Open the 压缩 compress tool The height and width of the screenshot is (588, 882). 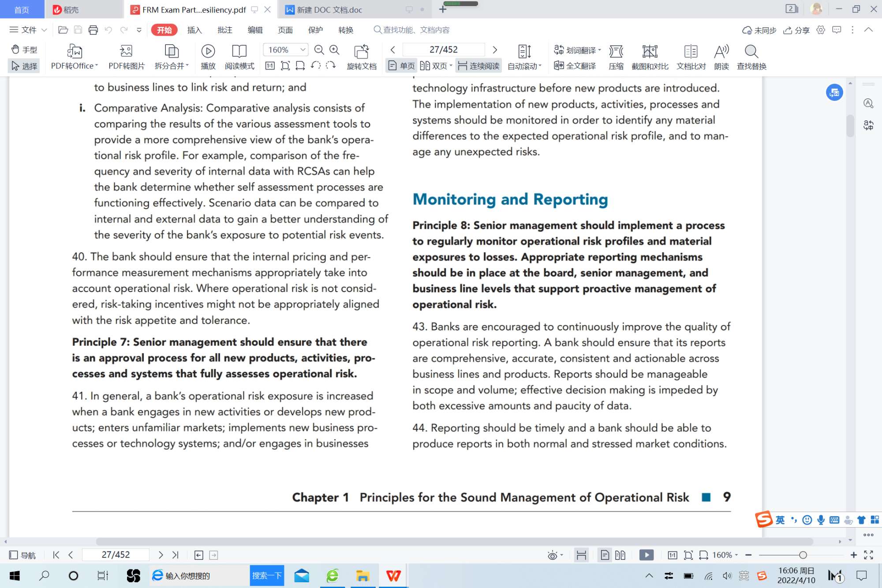[616, 52]
